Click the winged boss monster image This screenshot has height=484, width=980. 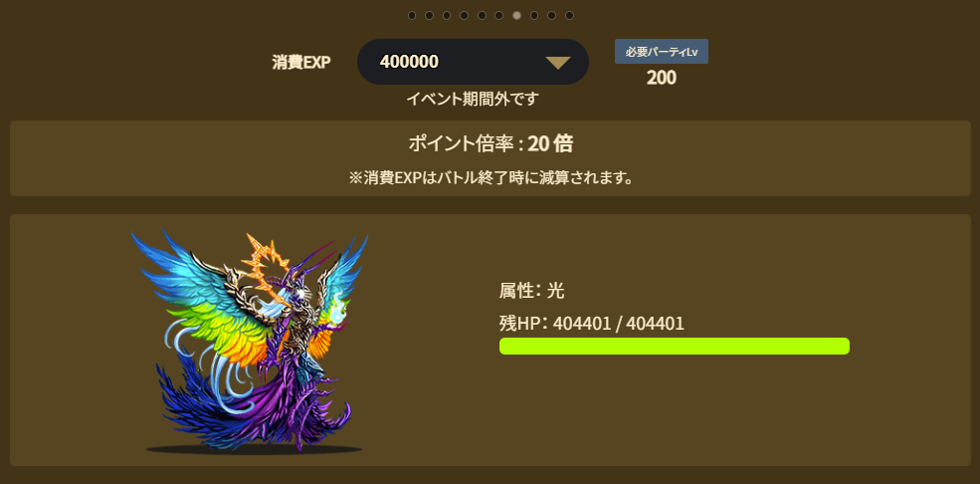[250, 341]
